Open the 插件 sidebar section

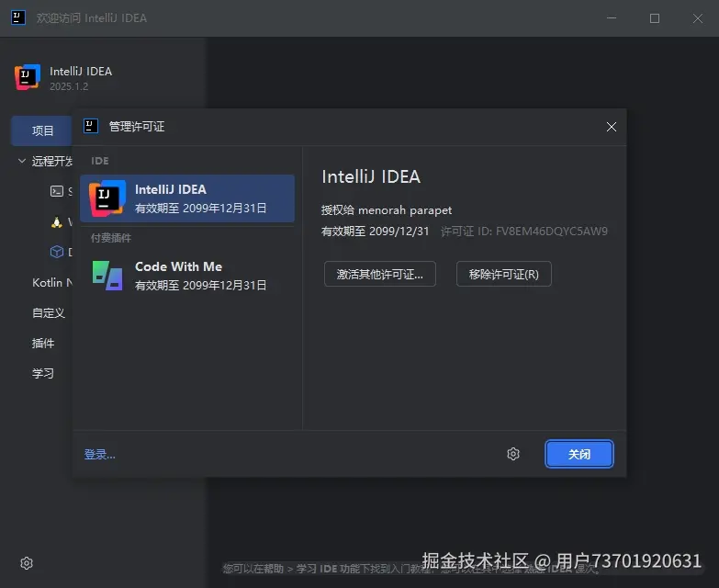click(x=43, y=343)
